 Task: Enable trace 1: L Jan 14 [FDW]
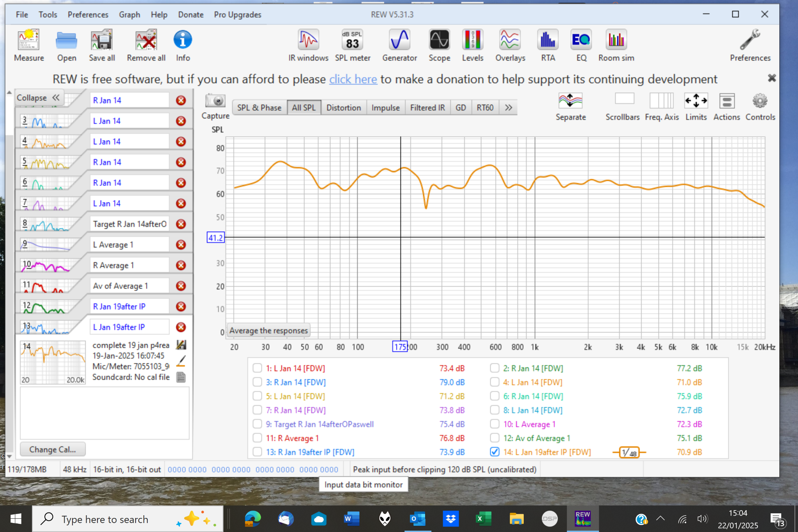coord(257,368)
